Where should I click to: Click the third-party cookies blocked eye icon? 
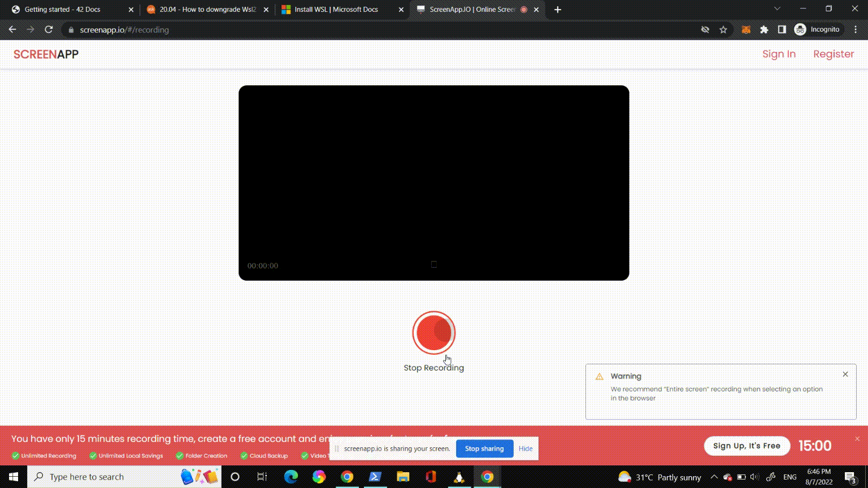pyautogui.click(x=705, y=30)
